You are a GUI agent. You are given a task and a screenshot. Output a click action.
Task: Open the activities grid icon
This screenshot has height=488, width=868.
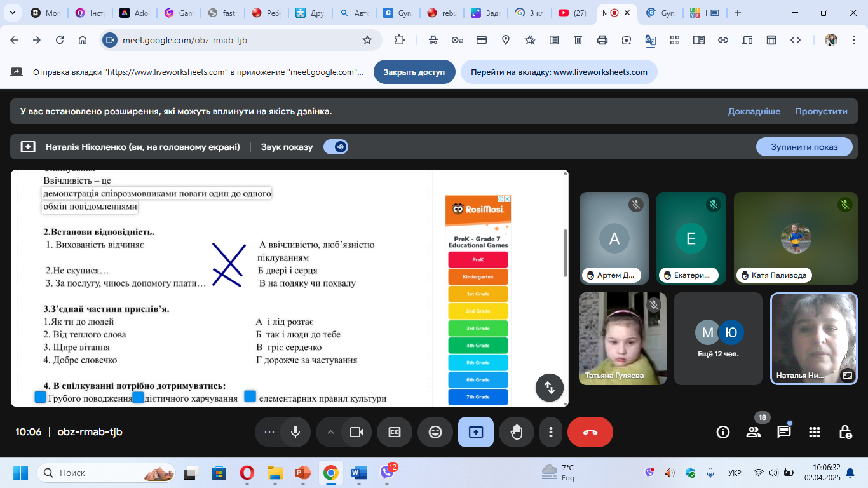point(815,432)
